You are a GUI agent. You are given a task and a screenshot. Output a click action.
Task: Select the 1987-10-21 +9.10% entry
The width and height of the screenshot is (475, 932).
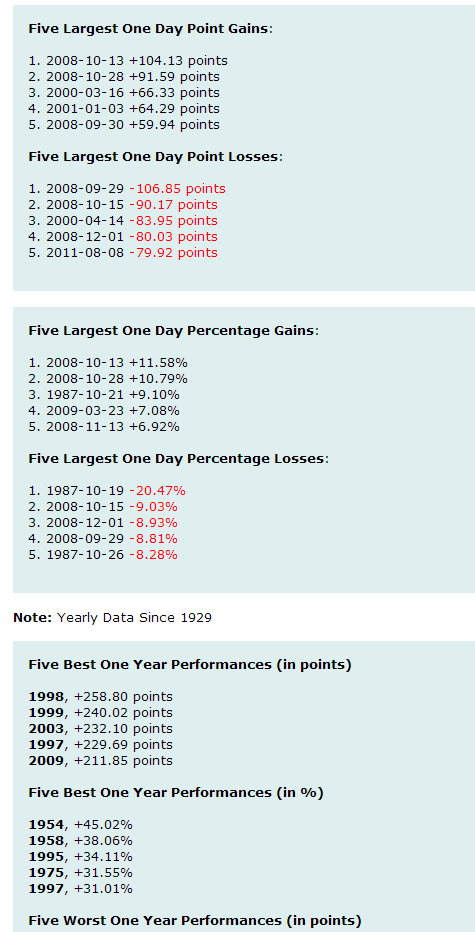tap(104, 395)
